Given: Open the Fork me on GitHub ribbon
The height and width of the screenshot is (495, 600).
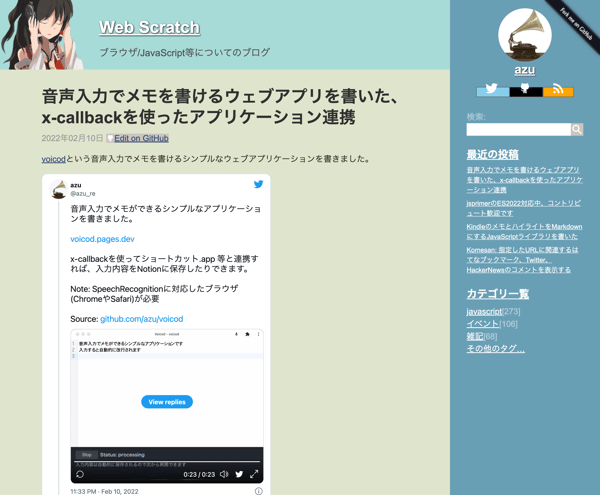Looking at the screenshot, I should coord(576,24).
